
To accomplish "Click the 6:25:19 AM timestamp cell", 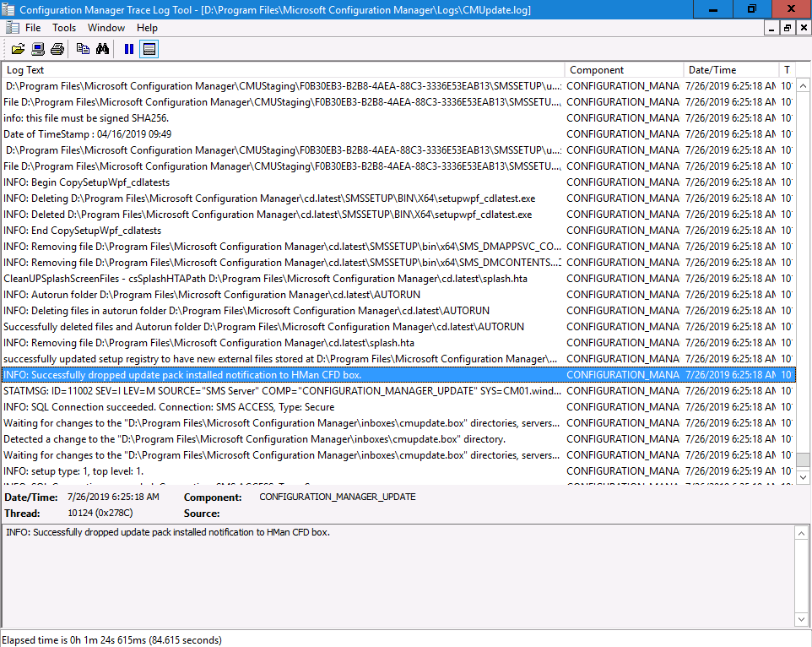I will click(x=730, y=471).
